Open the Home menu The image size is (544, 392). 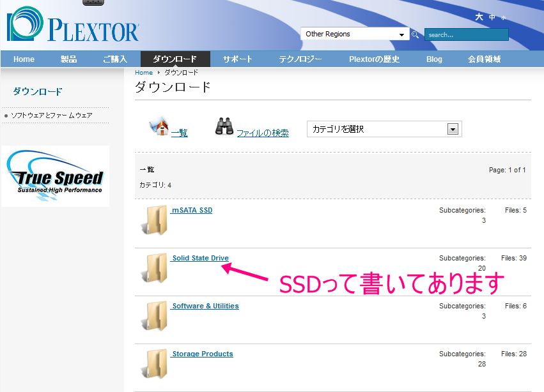click(x=24, y=59)
